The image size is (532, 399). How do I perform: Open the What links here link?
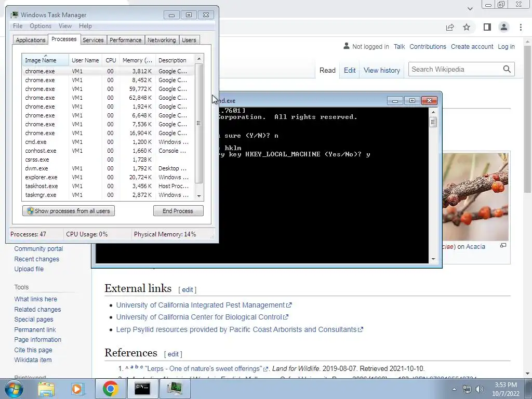tap(36, 299)
